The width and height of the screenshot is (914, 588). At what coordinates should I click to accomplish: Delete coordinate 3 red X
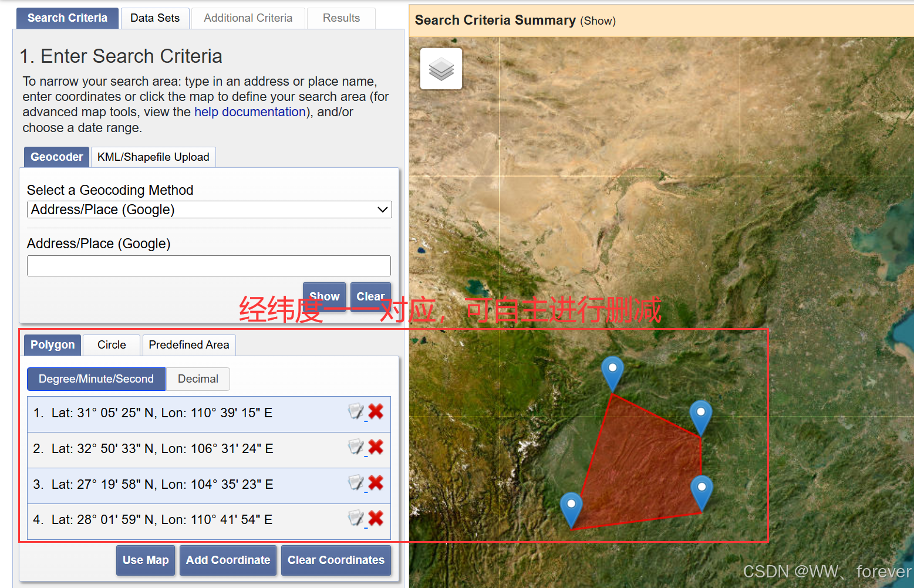(x=376, y=484)
